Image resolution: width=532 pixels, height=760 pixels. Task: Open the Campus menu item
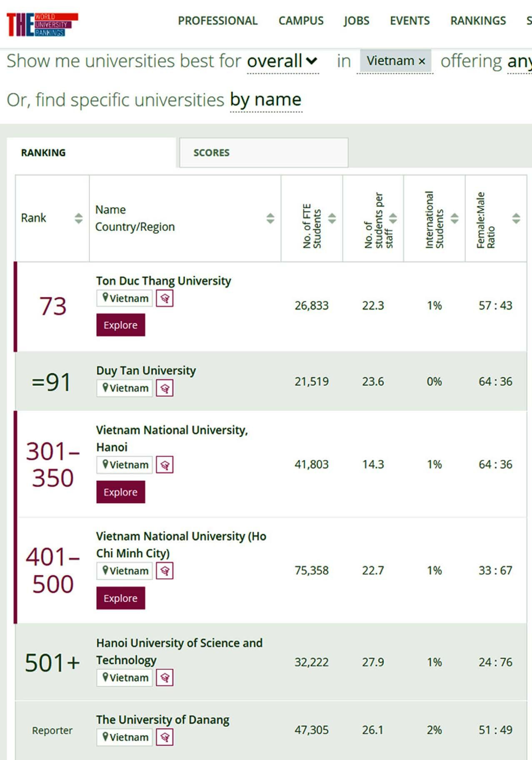coord(301,21)
